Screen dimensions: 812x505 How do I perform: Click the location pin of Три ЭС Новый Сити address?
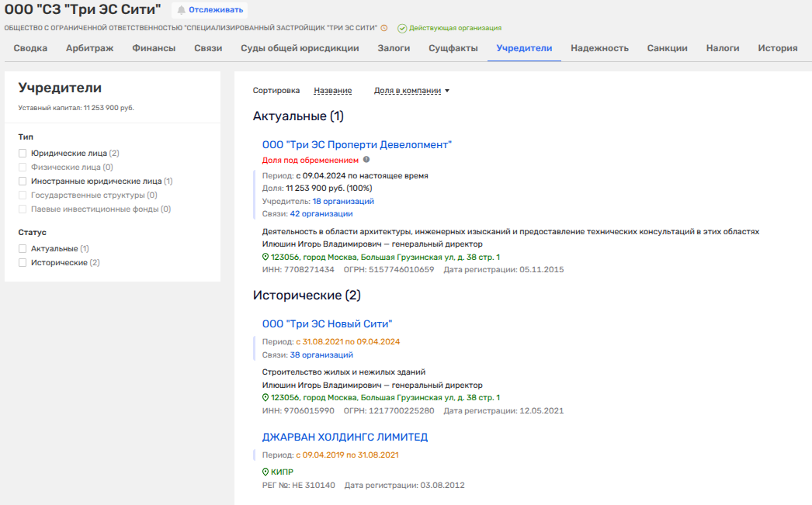(265, 398)
